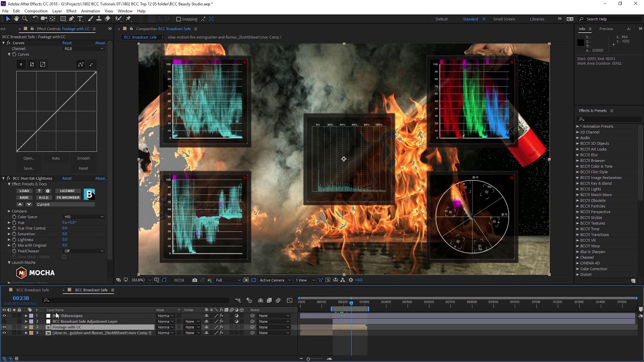Open the Animation menu

pos(91,11)
